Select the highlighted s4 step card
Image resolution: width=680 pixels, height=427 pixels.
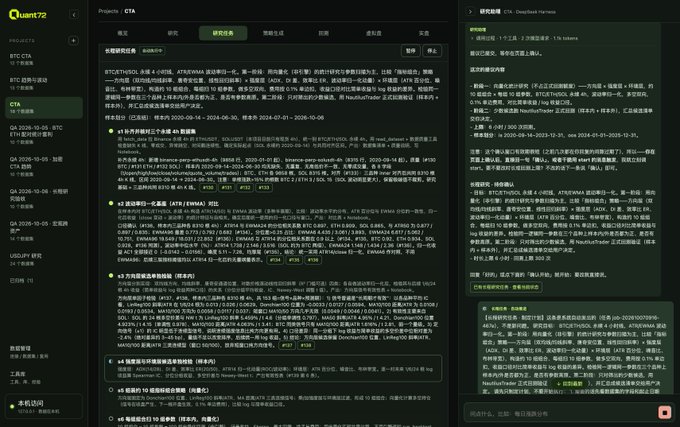[x=273, y=368]
